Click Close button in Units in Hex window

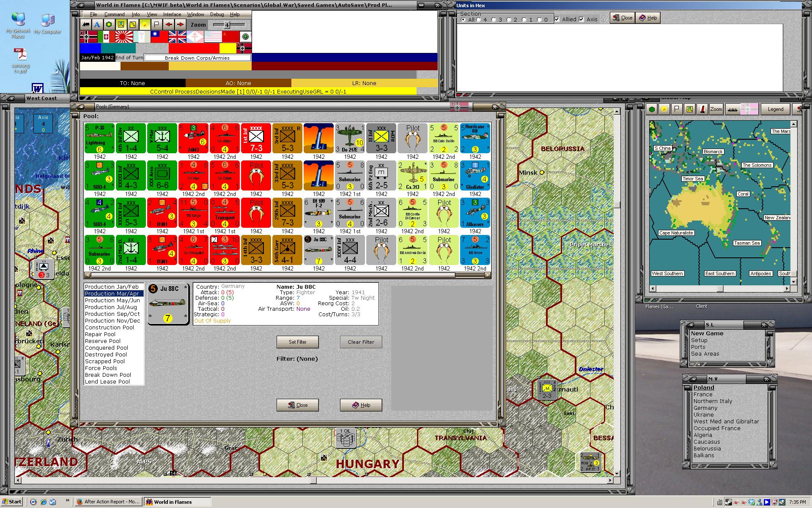coord(622,18)
